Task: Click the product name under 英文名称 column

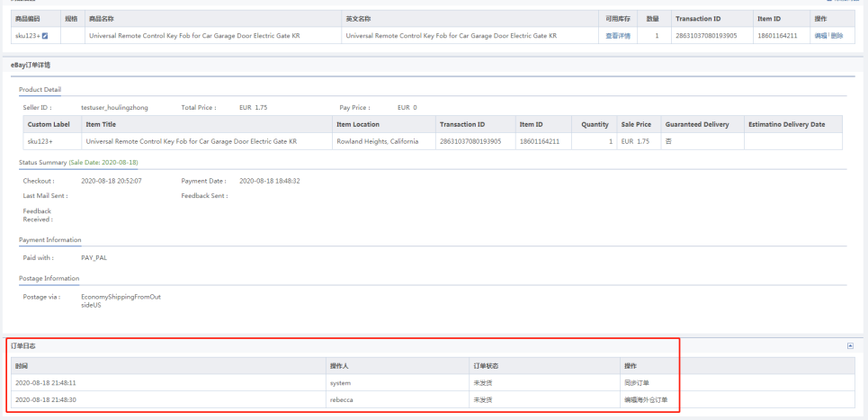Action: tap(452, 36)
